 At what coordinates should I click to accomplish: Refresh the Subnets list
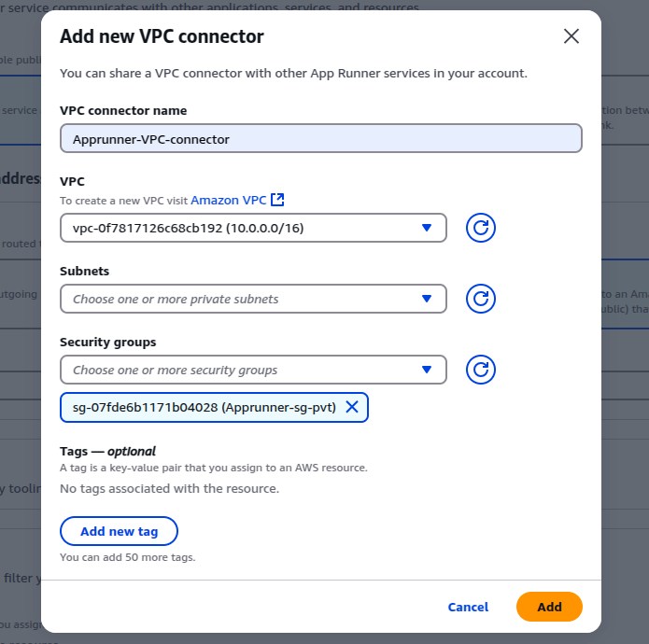481,299
